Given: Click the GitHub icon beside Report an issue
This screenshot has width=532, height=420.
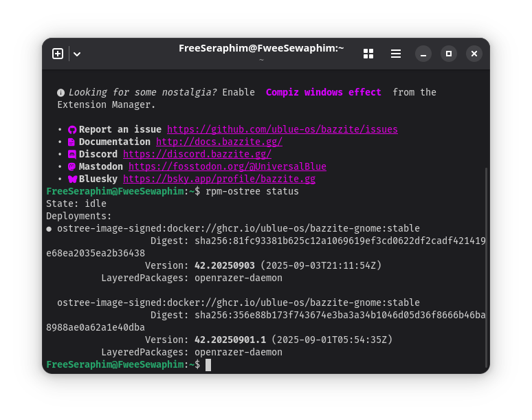Looking at the screenshot, I should pos(72,130).
